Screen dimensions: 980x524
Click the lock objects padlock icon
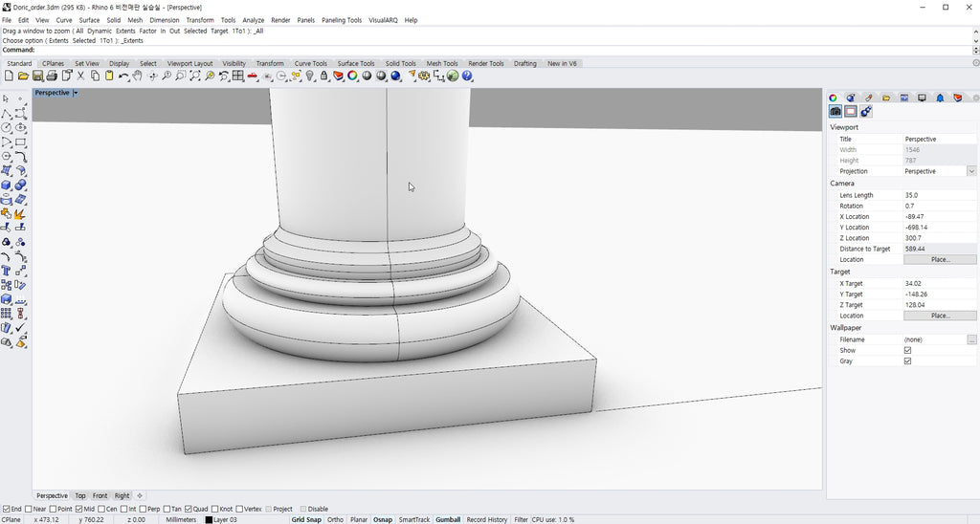pos(324,76)
